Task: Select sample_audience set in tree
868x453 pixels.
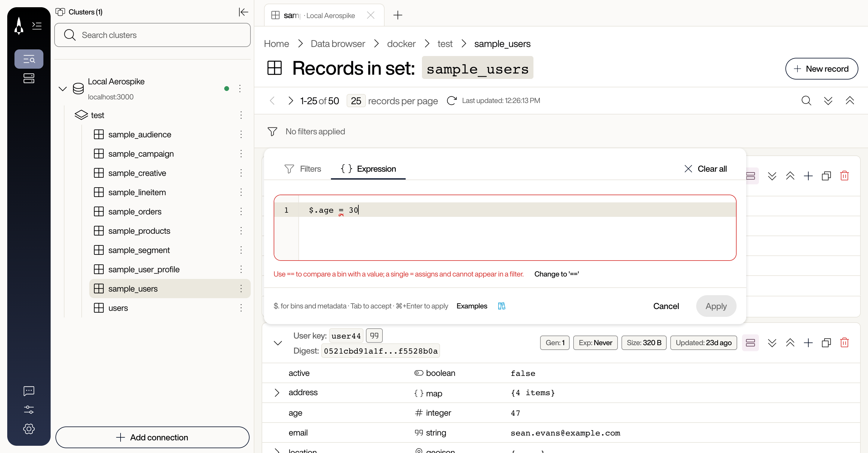Action: 140,134
